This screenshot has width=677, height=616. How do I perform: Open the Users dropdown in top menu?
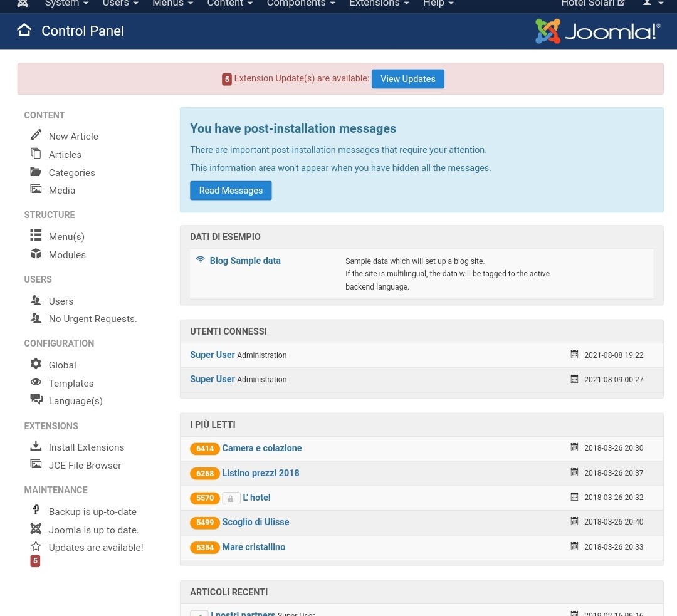point(120,3)
